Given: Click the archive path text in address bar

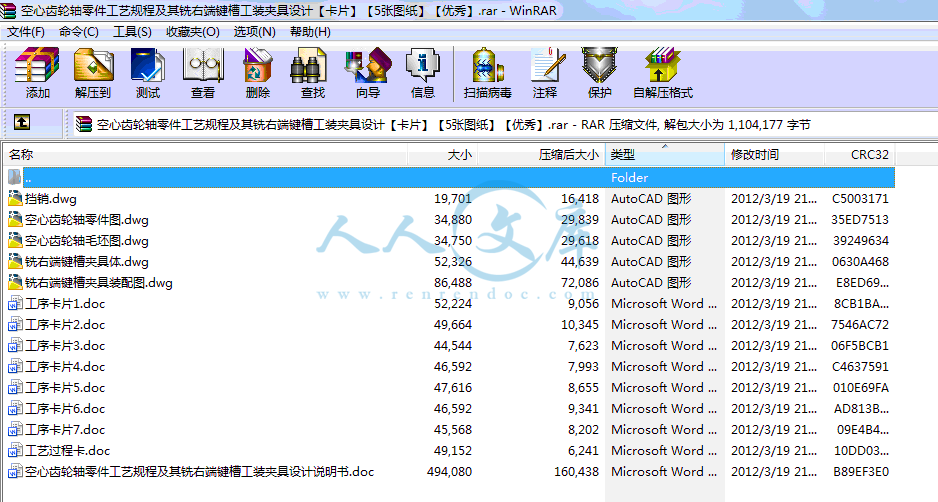Looking at the screenshot, I should click(453, 124).
